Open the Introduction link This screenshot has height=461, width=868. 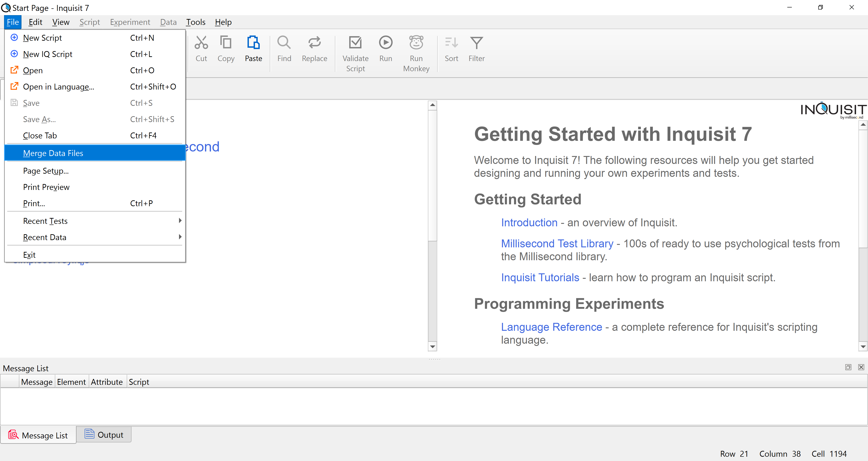pos(529,222)
